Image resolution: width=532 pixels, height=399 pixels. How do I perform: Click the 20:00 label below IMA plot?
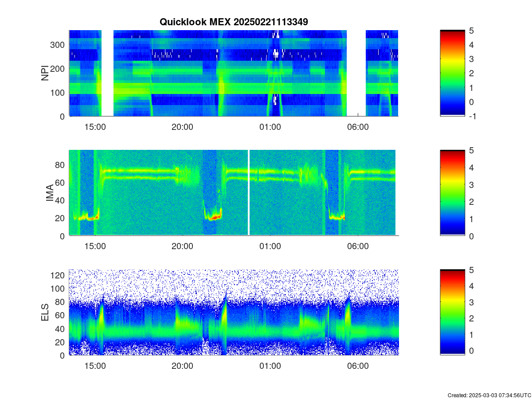coord(182,246)
